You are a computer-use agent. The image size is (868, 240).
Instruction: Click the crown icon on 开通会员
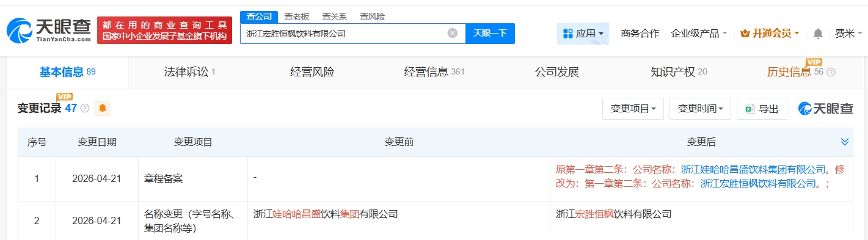745,34
